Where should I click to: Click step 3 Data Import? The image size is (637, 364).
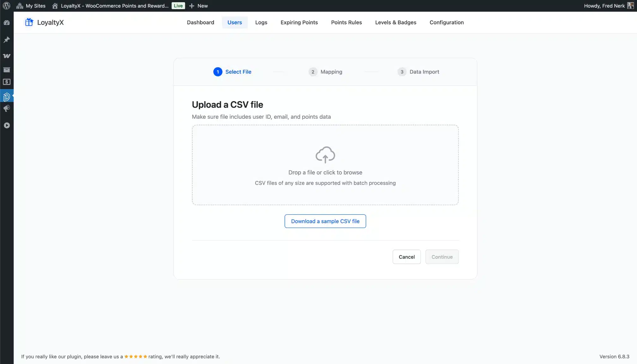(418, 72)
